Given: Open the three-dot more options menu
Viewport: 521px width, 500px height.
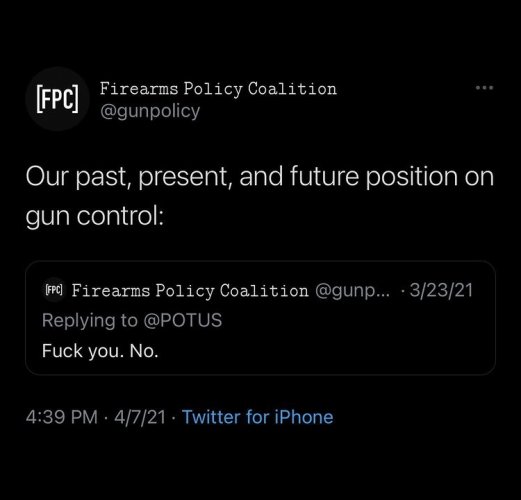Looking at the screenshot, I should (484, 88).
